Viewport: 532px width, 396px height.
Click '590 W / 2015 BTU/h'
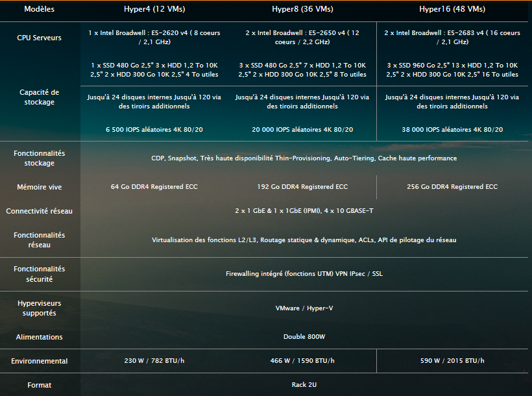(452, 361)
